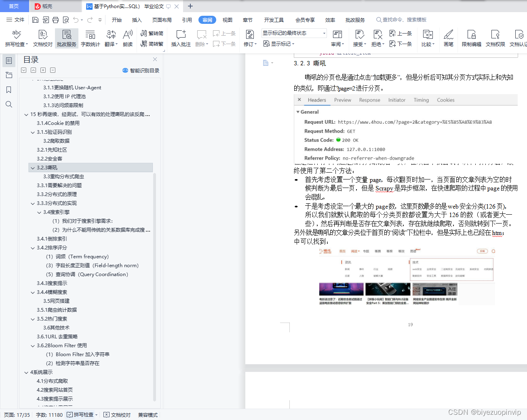The height and width of the screenshot is (420, 527).
Task: Click 智能识别目录 in outline pane
Action: click(141, 70)
